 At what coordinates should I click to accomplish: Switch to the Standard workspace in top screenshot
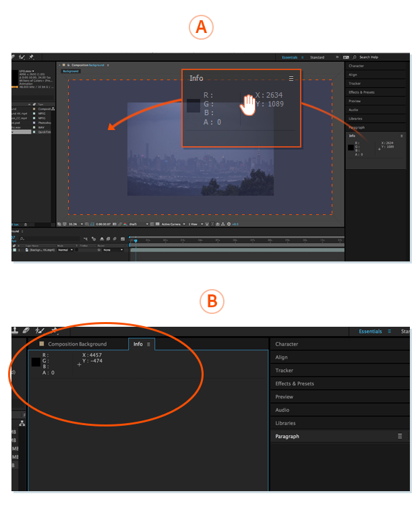click(x=317, y=57)
